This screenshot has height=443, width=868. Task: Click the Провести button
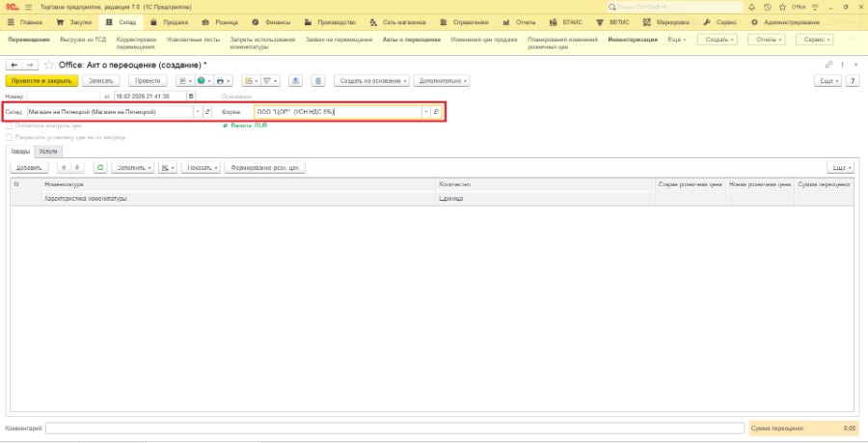(148, 81)
